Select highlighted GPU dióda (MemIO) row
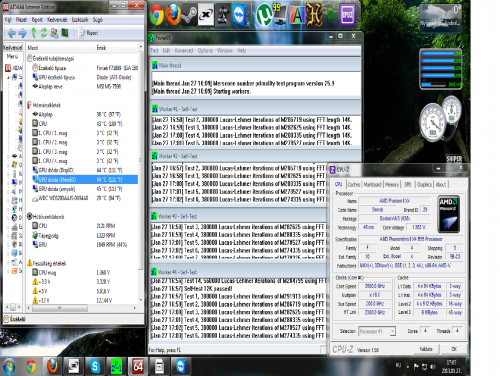This screenshot has height=376, width=500. pos(85,179)
